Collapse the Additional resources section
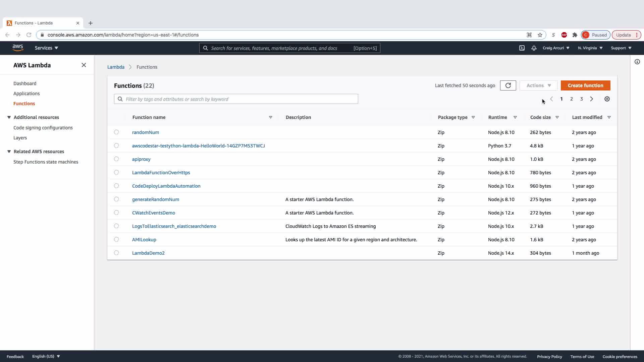This screenshot has height=362, width=644. pos(9,117)
